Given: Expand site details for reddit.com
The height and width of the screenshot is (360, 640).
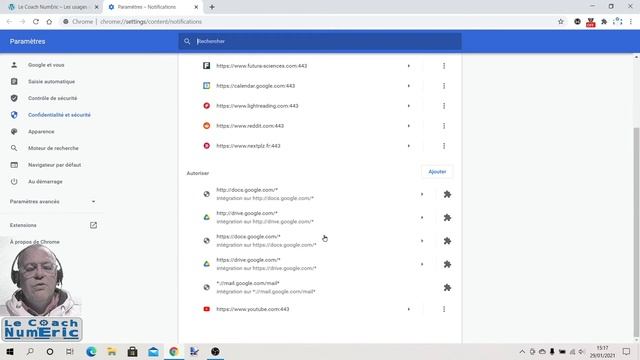Looking at the screenshot, I should (x=409, y=126).
